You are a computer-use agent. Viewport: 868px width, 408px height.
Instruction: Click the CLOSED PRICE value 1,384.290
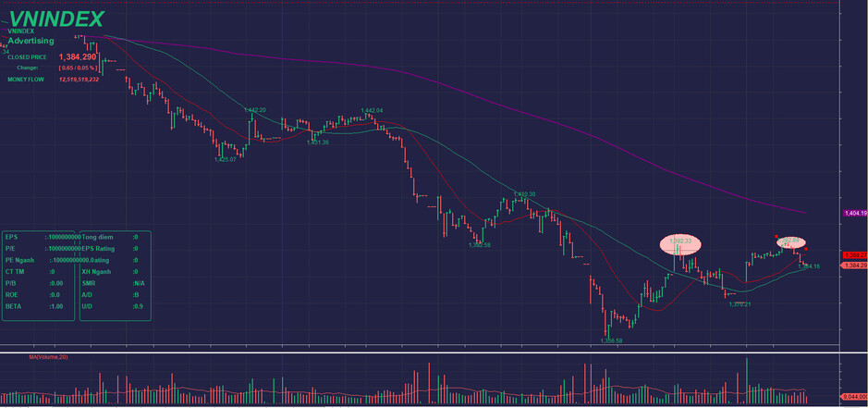(78, 56)
